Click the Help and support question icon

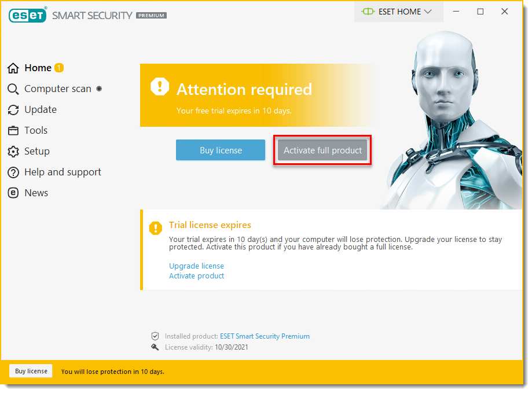(x=13, y=172)
